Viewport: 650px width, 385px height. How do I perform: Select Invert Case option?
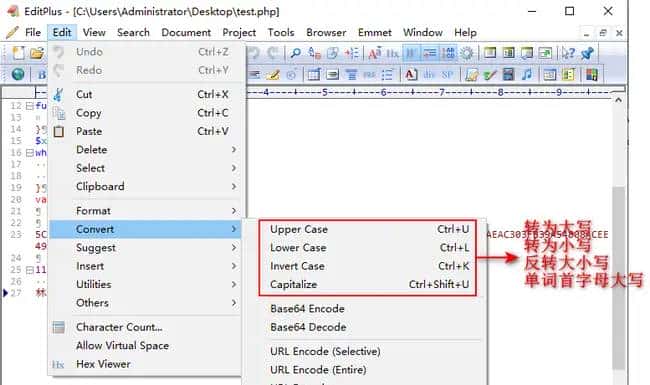[369, 266]
